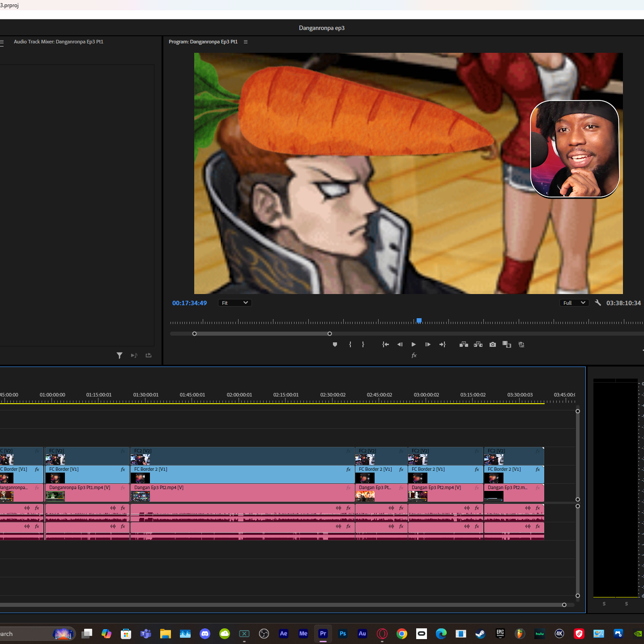Click the Lift button
Screen dimensions: 644x644
[x=464, y=345]
